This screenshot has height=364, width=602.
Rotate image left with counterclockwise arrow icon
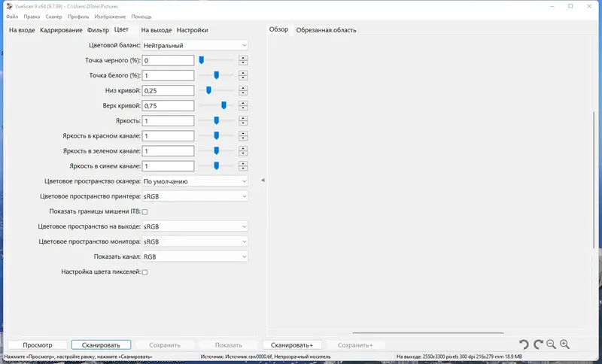(524, 344)
